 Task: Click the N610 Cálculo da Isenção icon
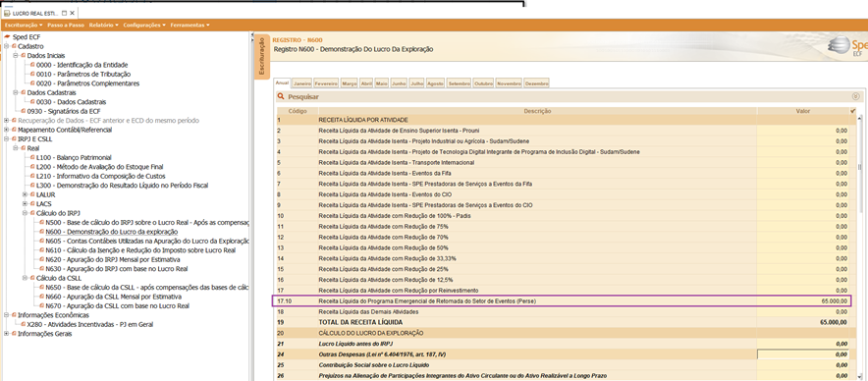(42, 250)
